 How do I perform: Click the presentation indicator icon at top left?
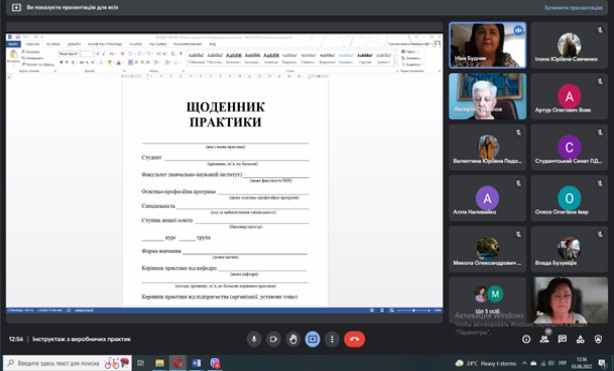[16, 7]
